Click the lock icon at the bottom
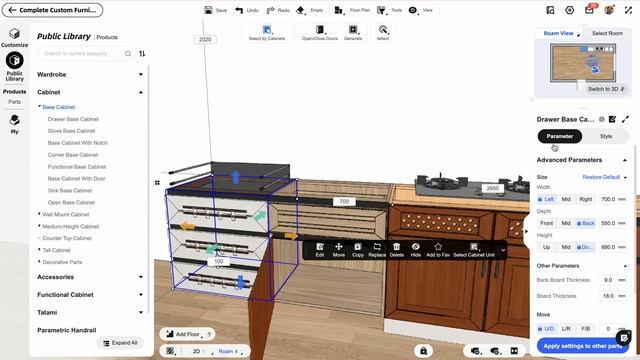 pyautogui.click(x=423, y=351)
